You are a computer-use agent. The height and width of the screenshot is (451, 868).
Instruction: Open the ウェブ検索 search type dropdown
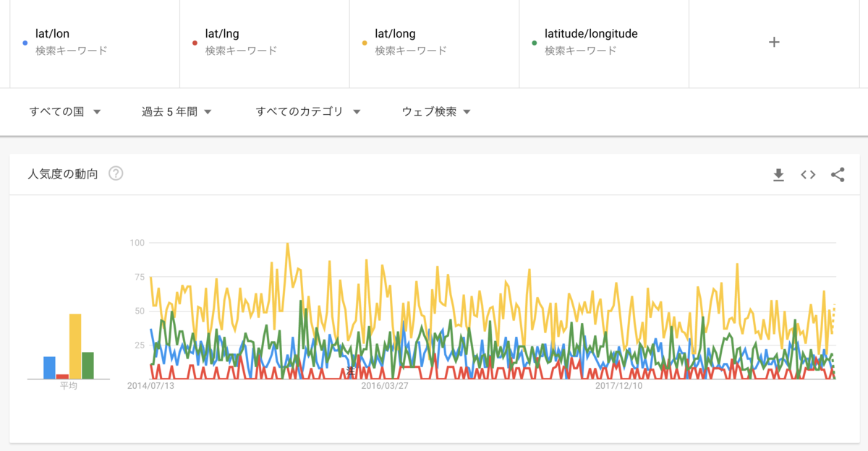(436, 112)
